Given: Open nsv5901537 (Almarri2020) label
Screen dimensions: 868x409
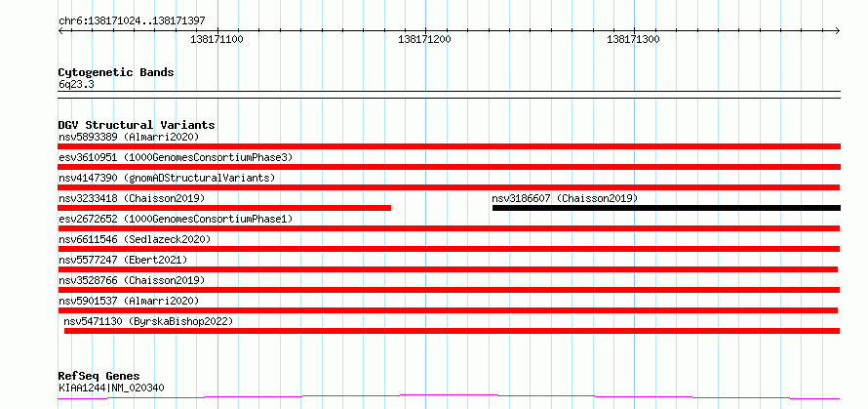Looking at the screenshot, I should [x=129, y=301].
